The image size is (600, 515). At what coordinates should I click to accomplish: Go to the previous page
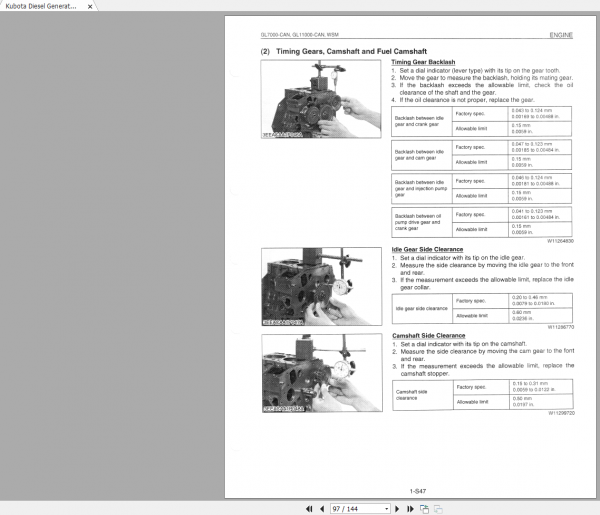[x=322, y=509]
